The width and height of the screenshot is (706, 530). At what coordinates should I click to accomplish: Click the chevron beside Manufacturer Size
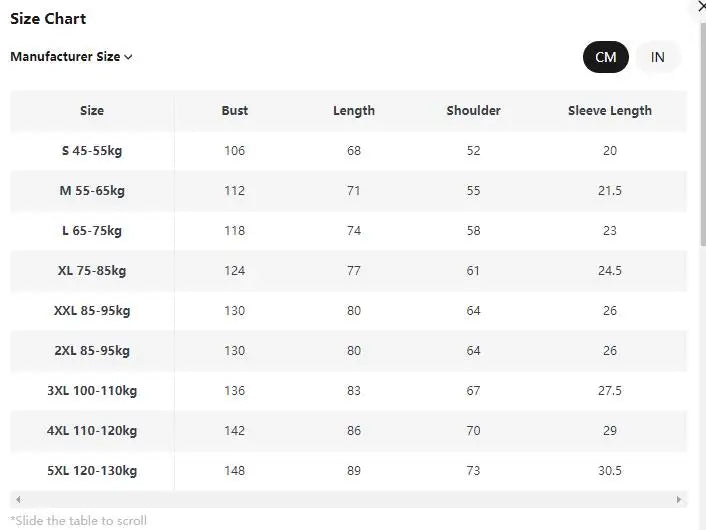click(x=128, y=57)
